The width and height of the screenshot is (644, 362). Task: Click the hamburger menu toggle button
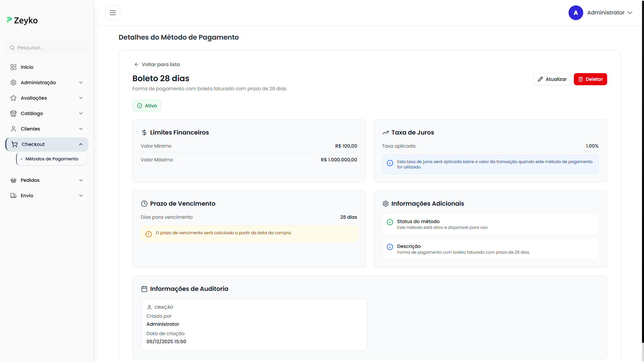coord(113,13)
